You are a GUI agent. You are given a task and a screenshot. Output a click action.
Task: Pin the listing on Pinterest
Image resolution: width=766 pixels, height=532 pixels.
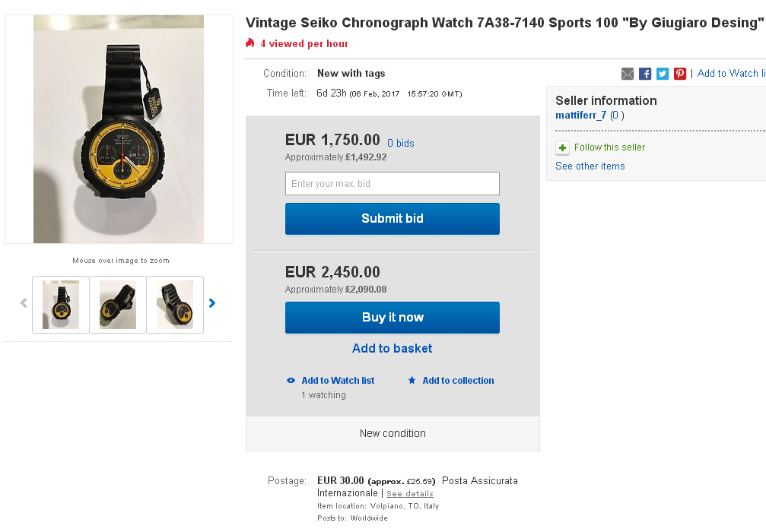(x=680, y=74)
